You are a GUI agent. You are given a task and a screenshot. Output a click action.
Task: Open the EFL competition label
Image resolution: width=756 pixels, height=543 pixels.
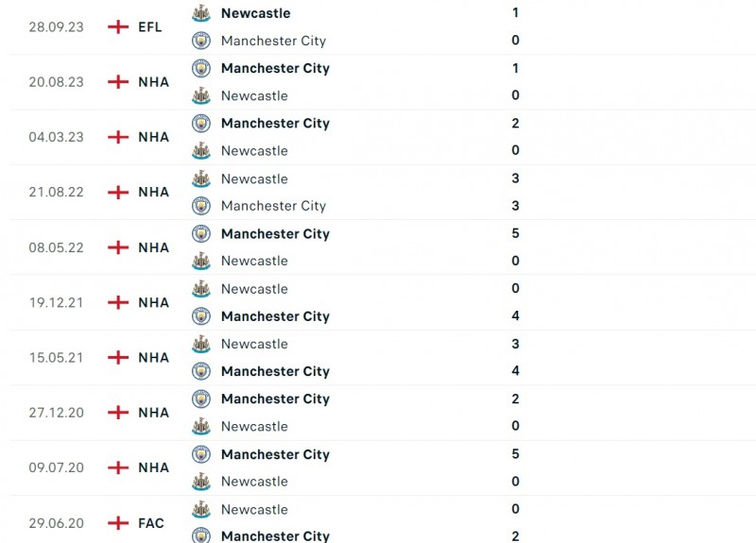tap(149, 27)
